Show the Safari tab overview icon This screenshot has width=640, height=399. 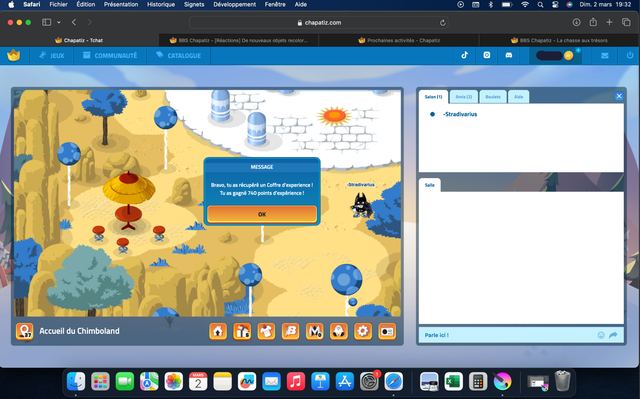coord(626,22)
